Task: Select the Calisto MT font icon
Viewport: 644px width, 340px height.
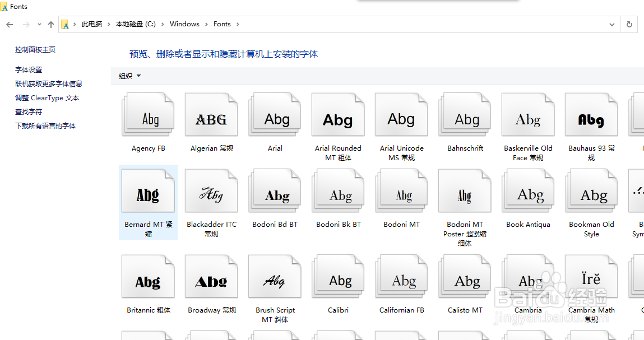Action: tap(465, 277)
